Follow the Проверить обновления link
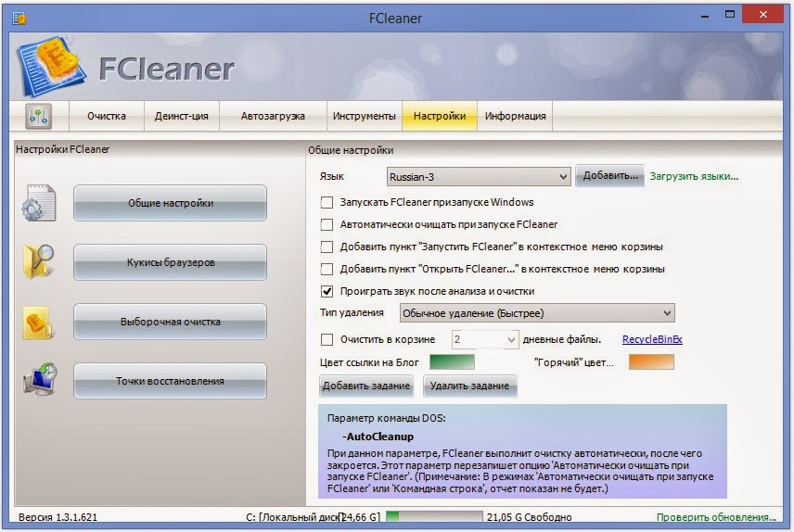The height and width of the screenshot is (532, 794). (716, 517)
